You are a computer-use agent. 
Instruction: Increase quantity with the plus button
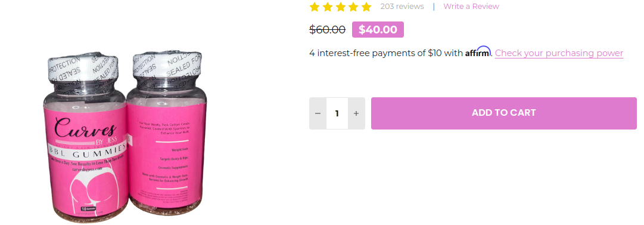pyautogui.click(x=356, y=113)
